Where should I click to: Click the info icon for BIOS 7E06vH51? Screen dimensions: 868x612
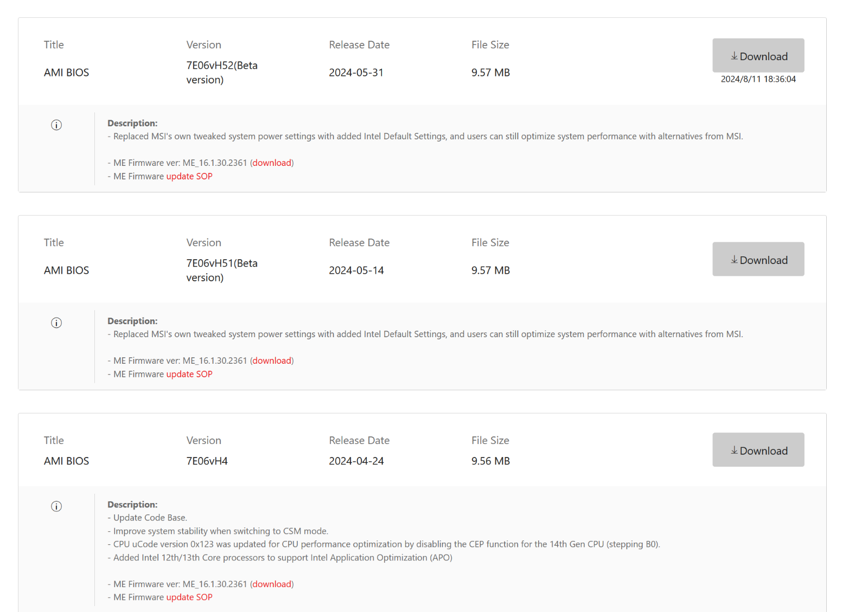pyautogui.click(x=56, y=323)
